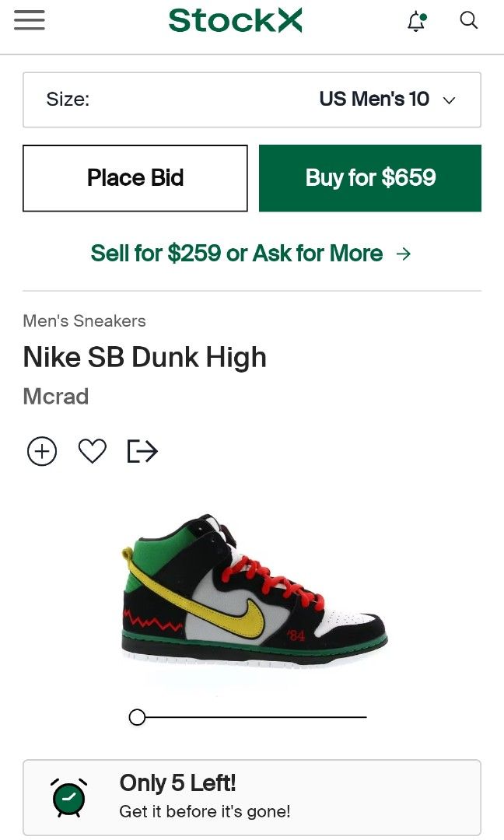Open the search icon
This screenshot has width=504, height=840.
tap(469, 21)
